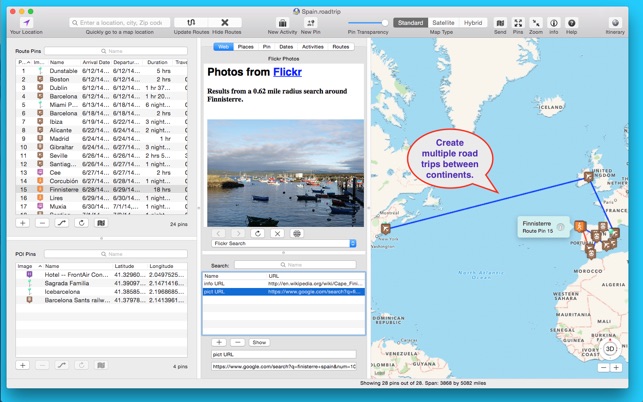Select the Satellite map type
This screenshot has height=402, width=643.
pyautogui.click(x=443, y=23)
